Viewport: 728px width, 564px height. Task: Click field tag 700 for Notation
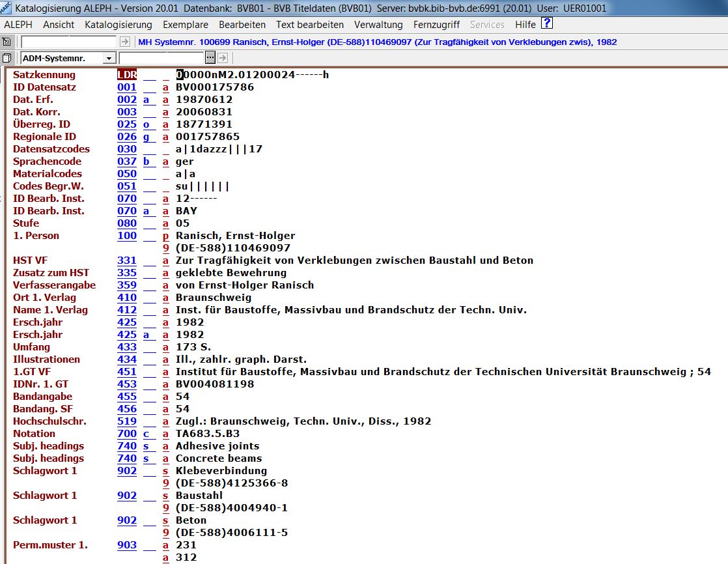127,434
